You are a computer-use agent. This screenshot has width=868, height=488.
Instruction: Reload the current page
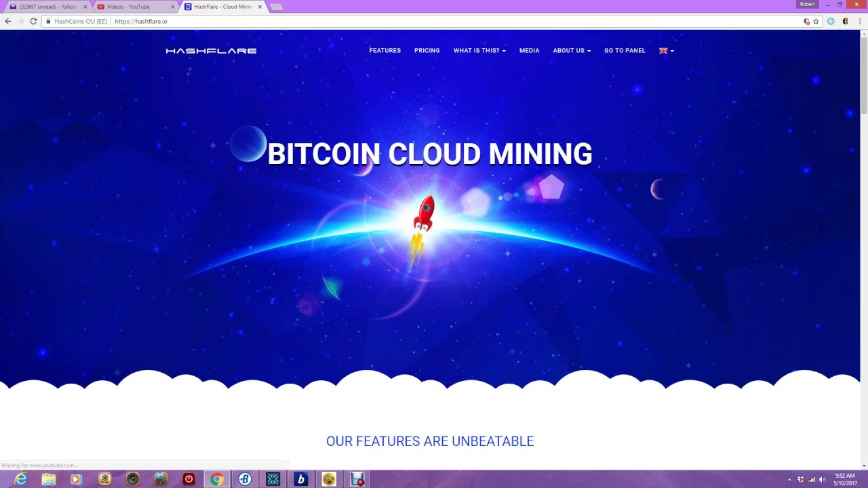coord(33,21)
